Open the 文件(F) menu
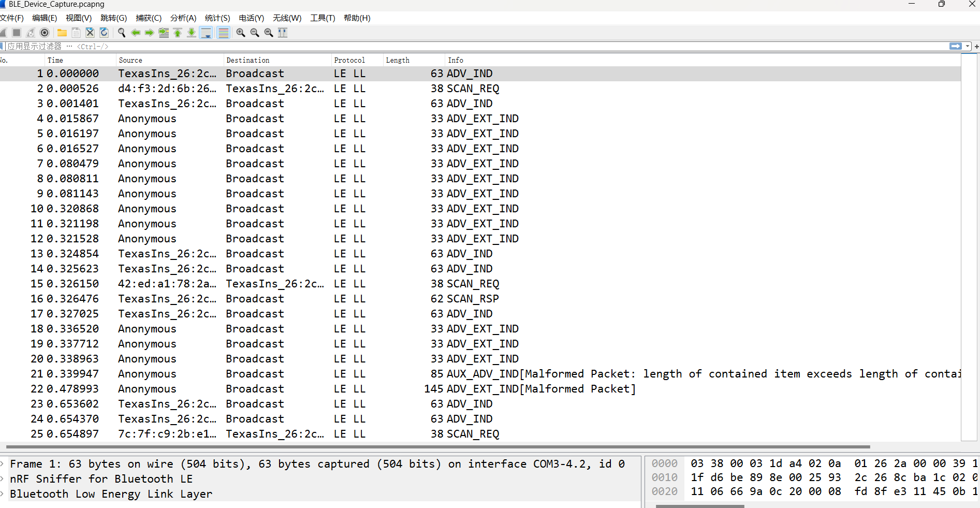 click(12, 18)
